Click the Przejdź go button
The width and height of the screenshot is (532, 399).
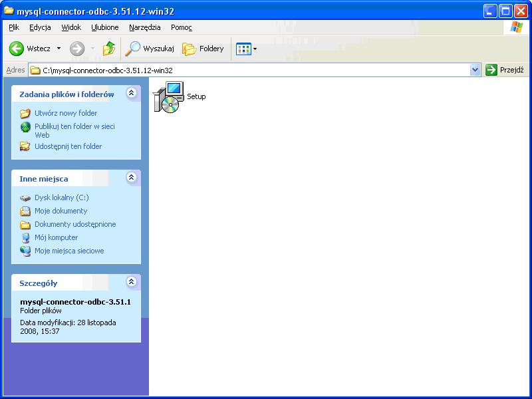(x=505, y=70)
